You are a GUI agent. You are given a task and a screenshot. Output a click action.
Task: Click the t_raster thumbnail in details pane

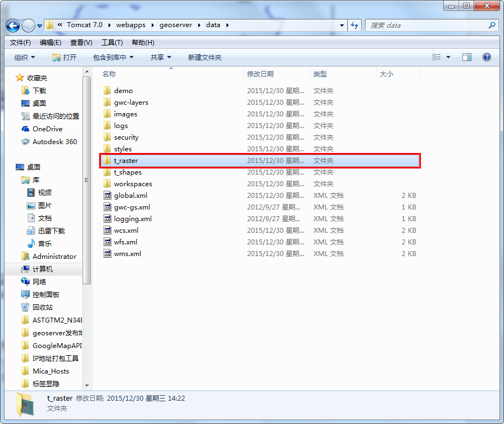(x=25, y=405)
